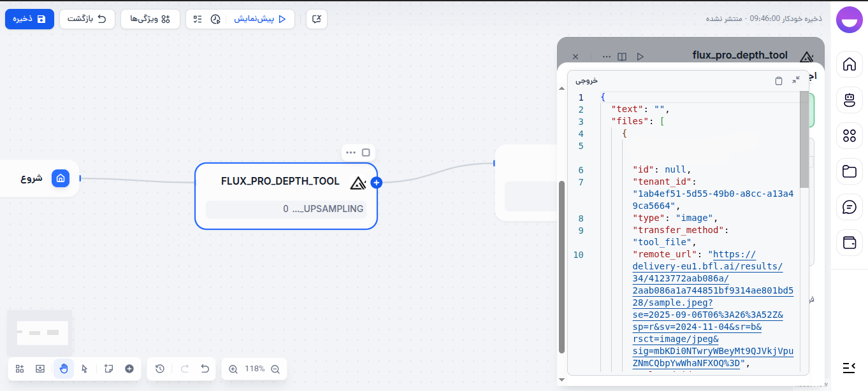Open the chat panel from the right sidebar
Viewport: 868px width, 391px height.
point(849,206)
